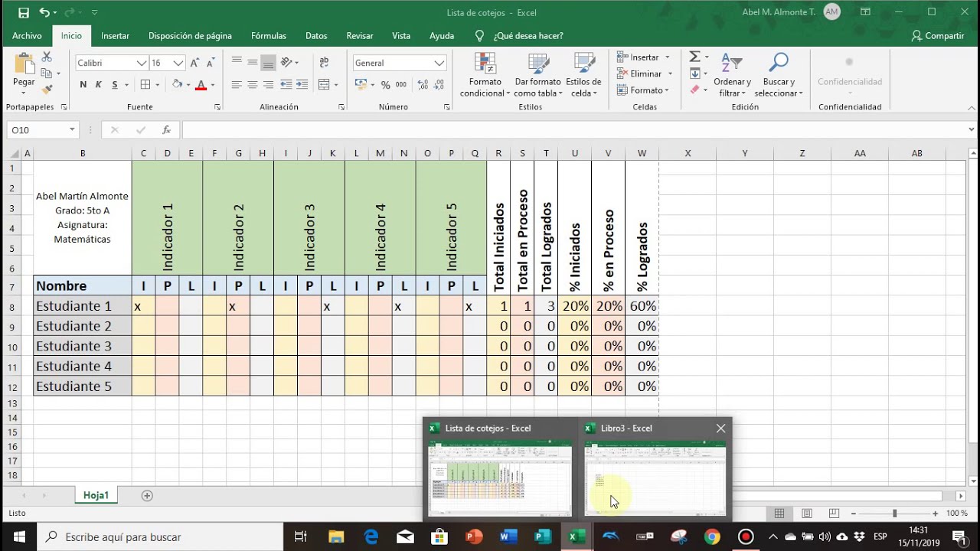Screen dimensions: 980x551
Task: Click the Compartir button
Action: pos(938,36)
